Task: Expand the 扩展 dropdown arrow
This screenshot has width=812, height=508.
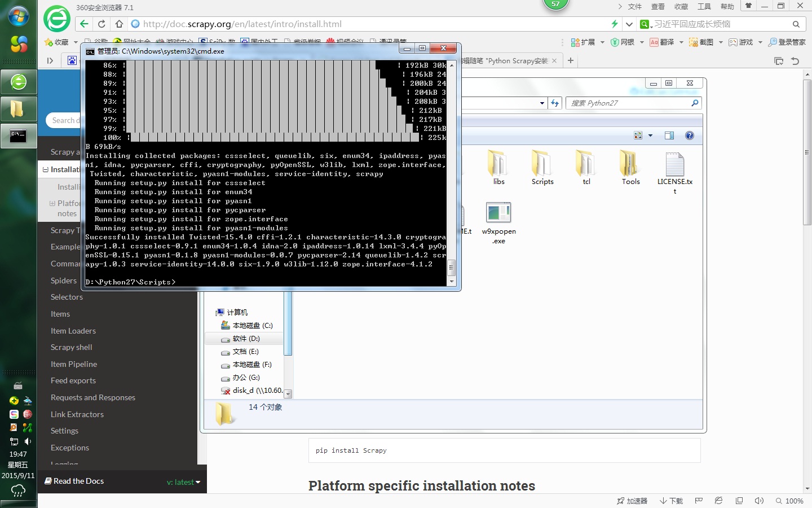Action: (602, 42)
